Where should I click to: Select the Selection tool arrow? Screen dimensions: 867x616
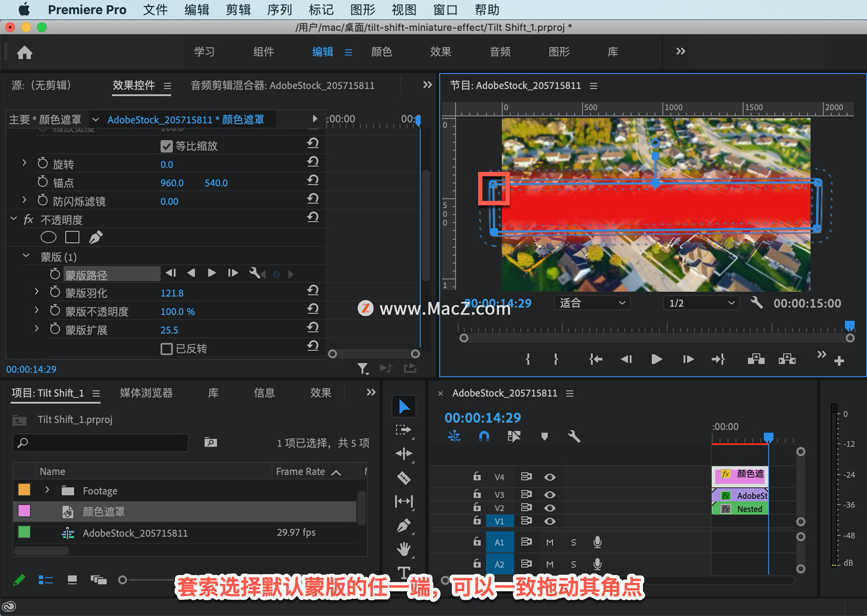[404, 407]
